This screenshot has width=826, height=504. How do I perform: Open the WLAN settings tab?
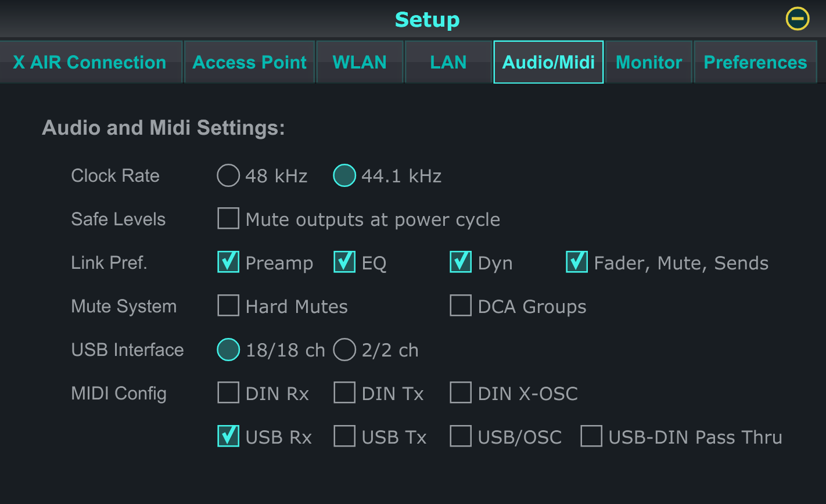point(360,62)
